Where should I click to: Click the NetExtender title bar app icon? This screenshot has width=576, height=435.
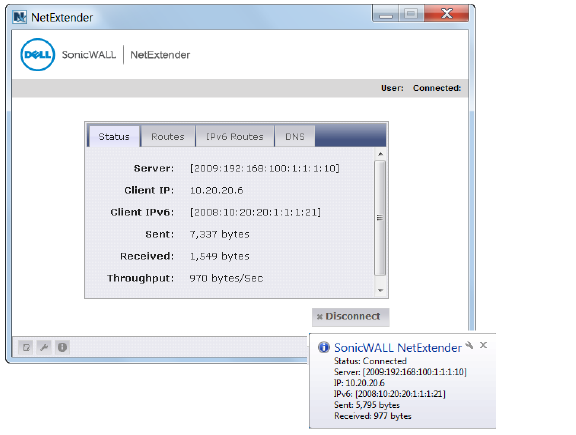click(19, 17)
